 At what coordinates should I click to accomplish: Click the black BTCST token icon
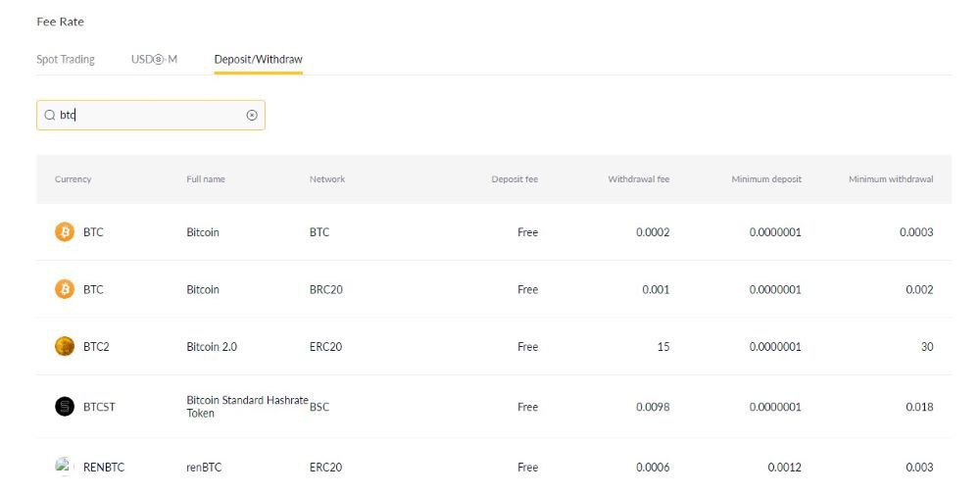click(x=65, y=406)
